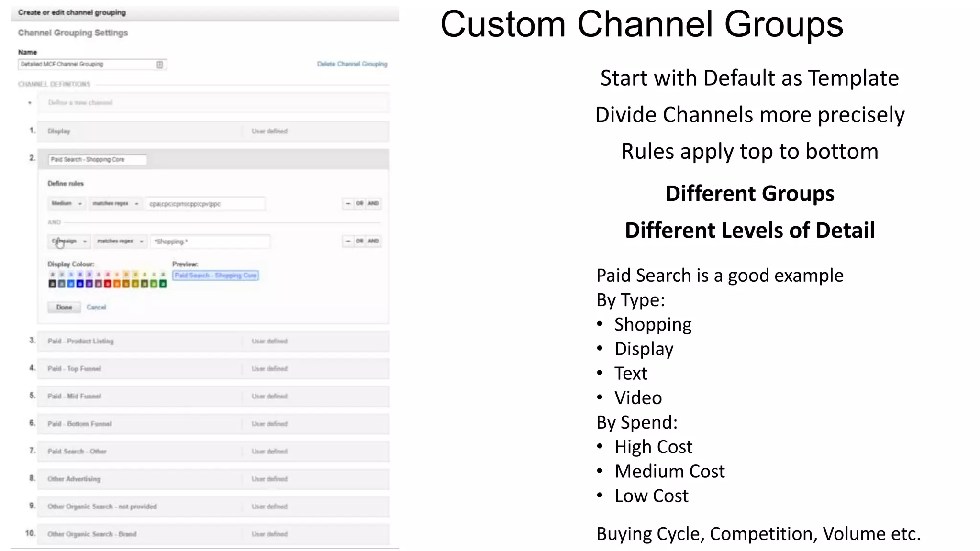Pick the dark purple colour swatch
This screenshot has width=980, height=551.
coord(89,284)
